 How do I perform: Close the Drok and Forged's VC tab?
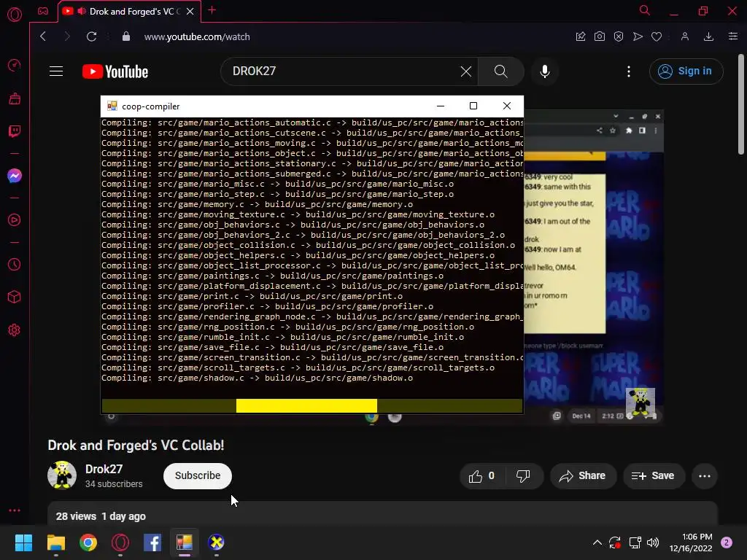(190, 12)
